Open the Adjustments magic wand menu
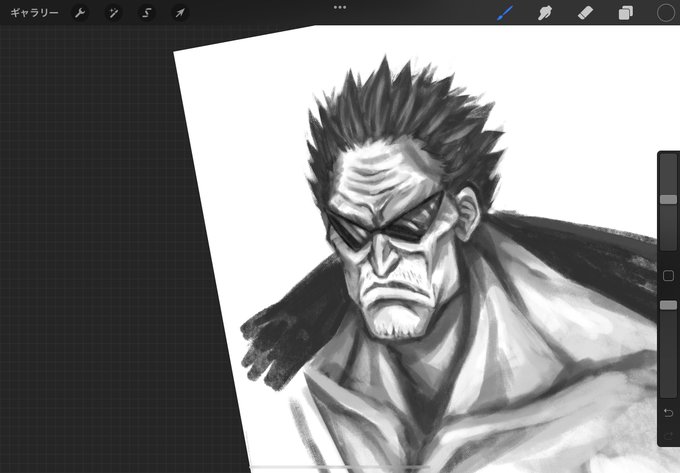 click(x=114, y=13)
